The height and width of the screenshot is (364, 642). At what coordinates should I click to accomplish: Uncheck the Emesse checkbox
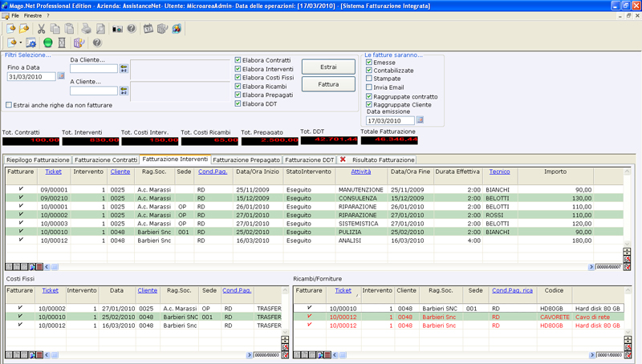tap(369, 63)
